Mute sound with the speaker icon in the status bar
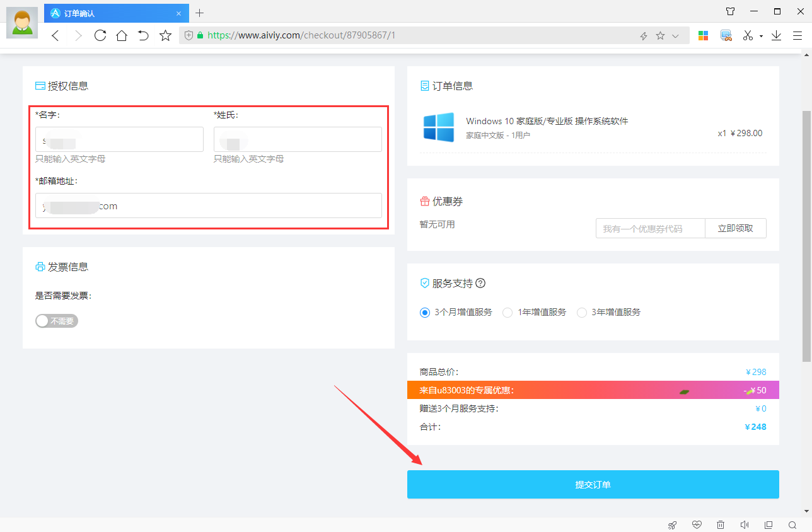This screenshot has height=532, width=812. [x=745, y=524]
